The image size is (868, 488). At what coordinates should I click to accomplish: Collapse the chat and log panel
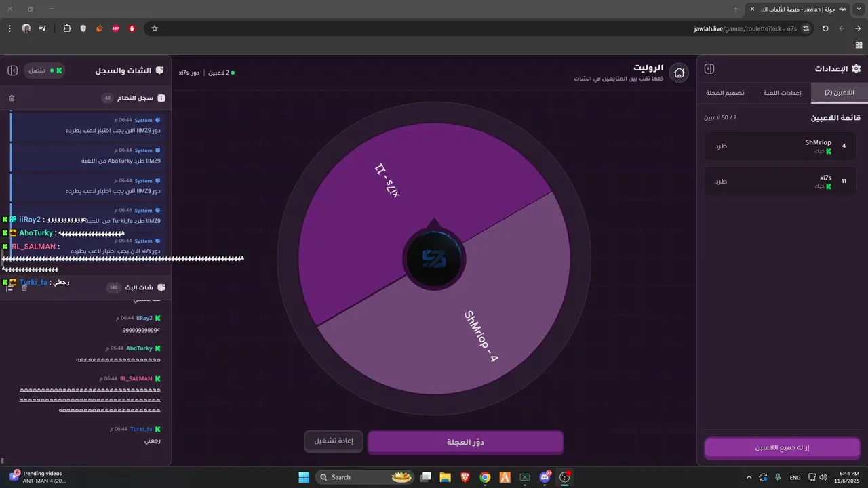pyautogui.click(x=12, y=70)
